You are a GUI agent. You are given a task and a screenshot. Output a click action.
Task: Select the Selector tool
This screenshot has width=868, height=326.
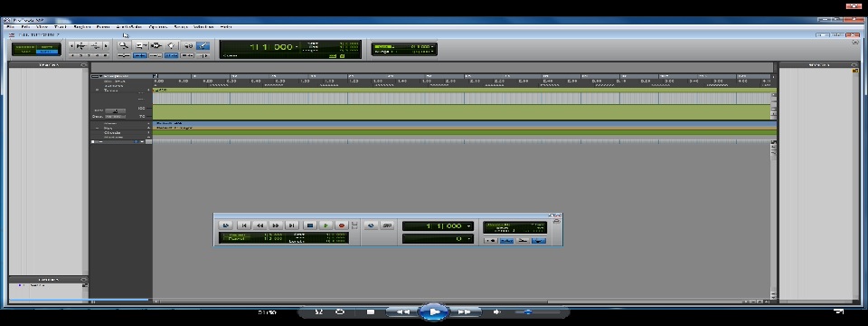156,46
